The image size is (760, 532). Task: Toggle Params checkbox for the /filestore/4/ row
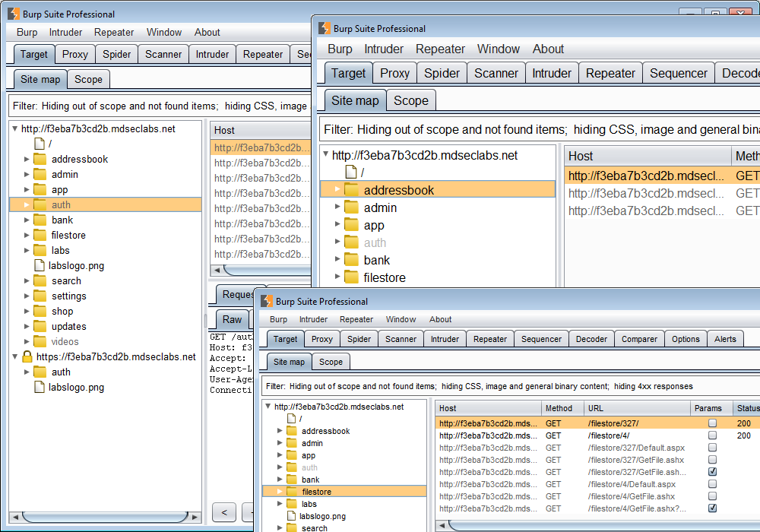click(713, 435)
